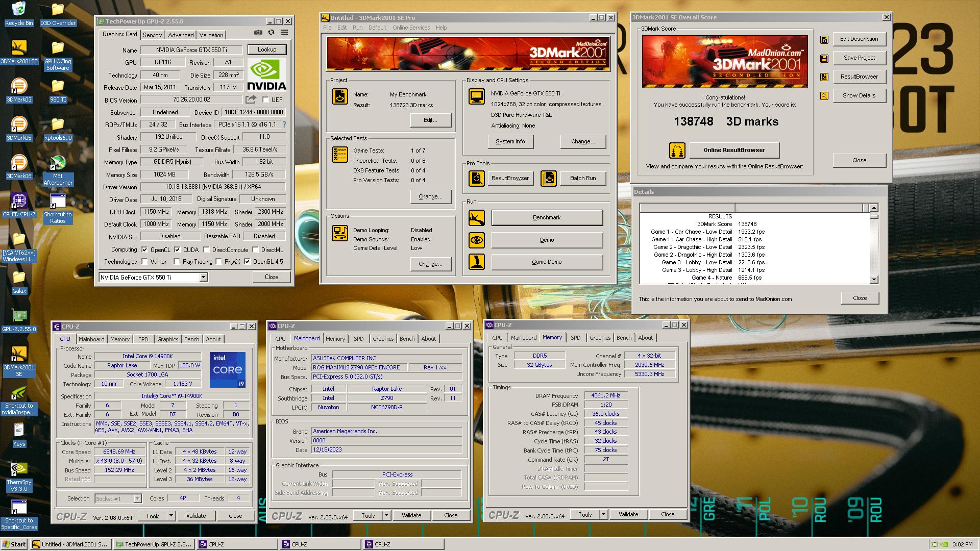Click the GPU-Z refresh icon

271,32
